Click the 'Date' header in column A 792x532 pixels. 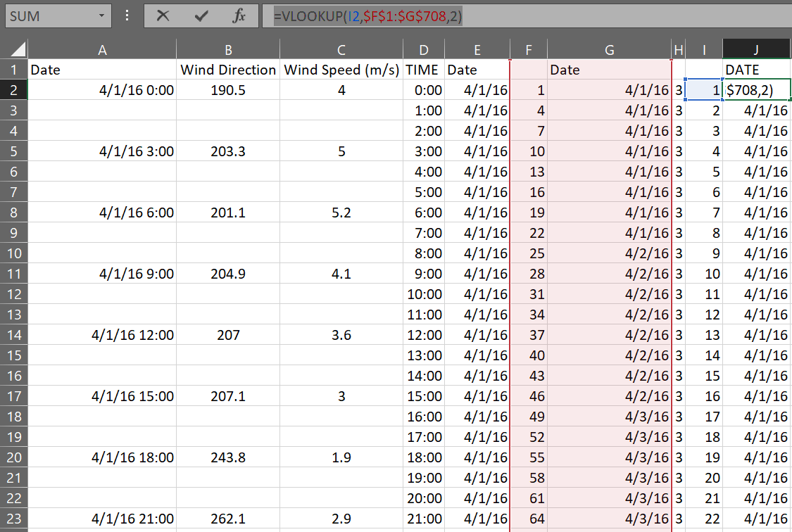102,70
